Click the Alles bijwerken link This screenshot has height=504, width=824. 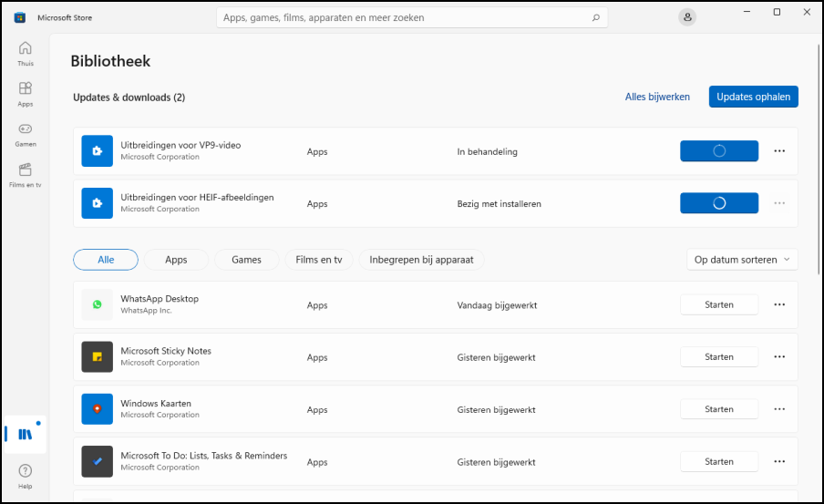[x=657, y=97]
